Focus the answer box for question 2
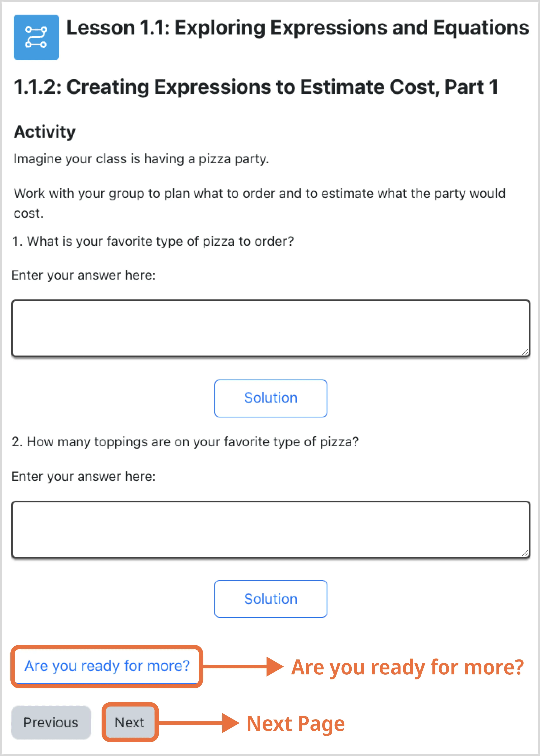Viewport: 540px width, 756px height. tap(271, 530)
